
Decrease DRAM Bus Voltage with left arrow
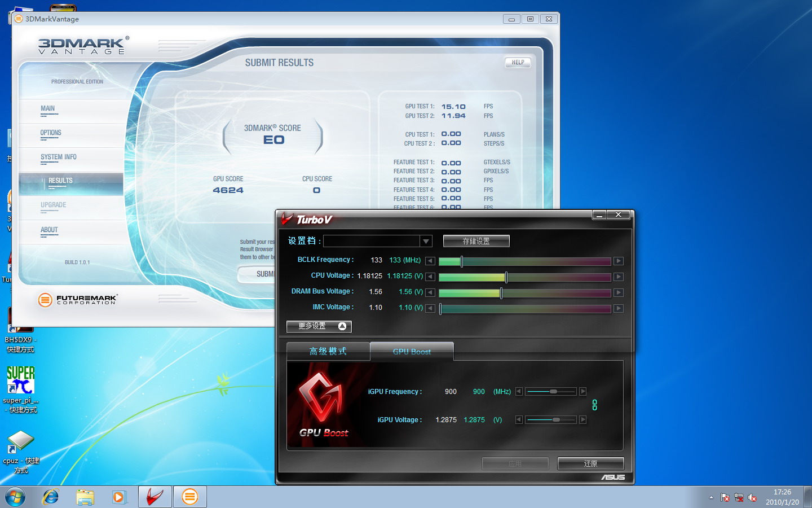pyautogui.click(x=430, y=292)
